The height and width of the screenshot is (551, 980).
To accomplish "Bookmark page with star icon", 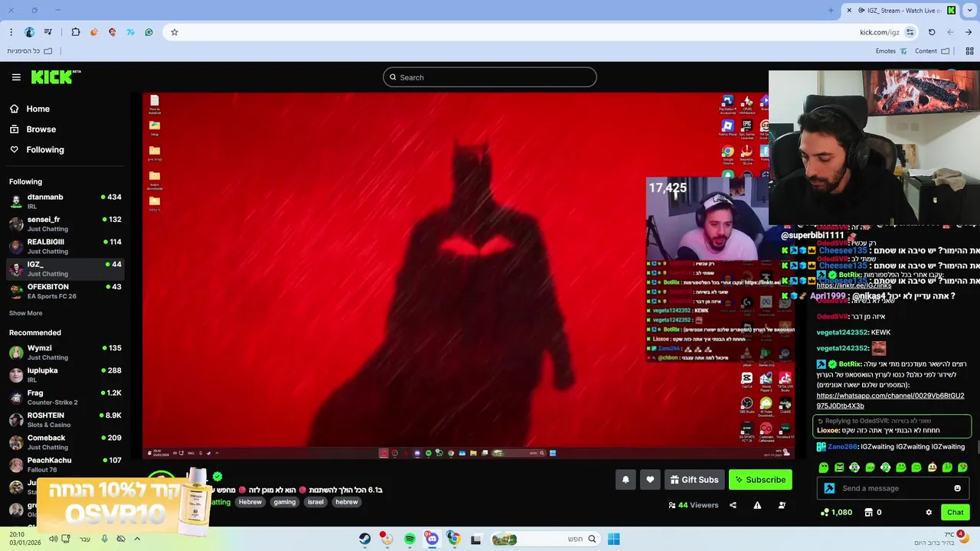I will (175, 32).
